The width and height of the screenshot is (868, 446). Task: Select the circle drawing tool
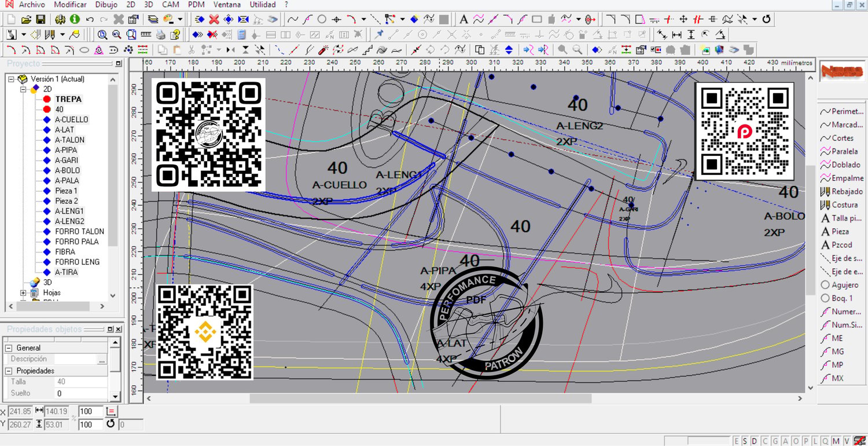point(322,19)
